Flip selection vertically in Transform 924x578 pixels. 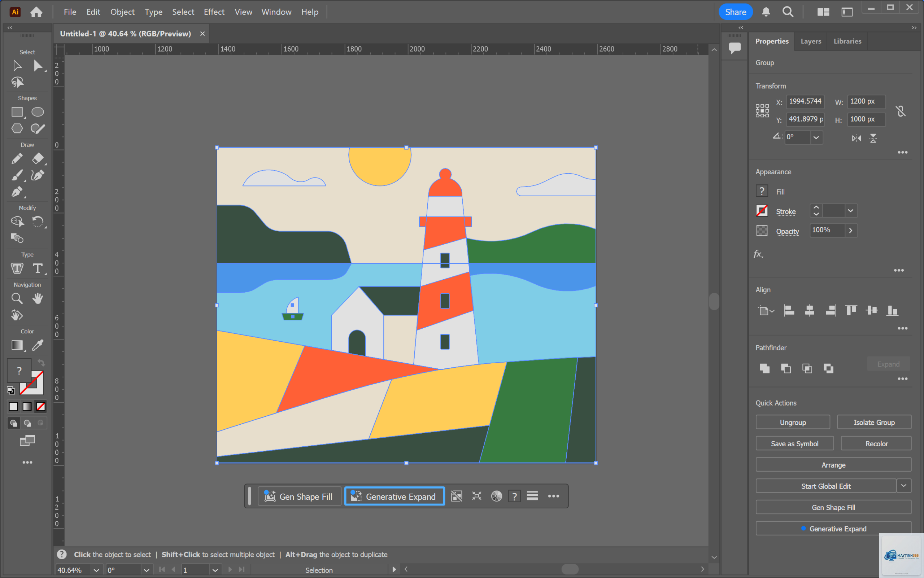click(x=873, y=139)
